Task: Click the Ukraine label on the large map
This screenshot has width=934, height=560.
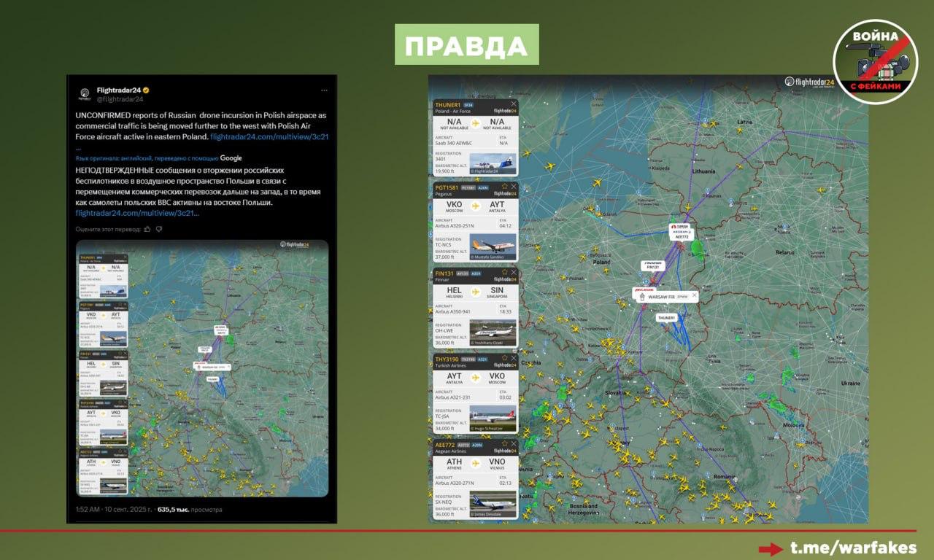Action: click(x=851, y=383)
